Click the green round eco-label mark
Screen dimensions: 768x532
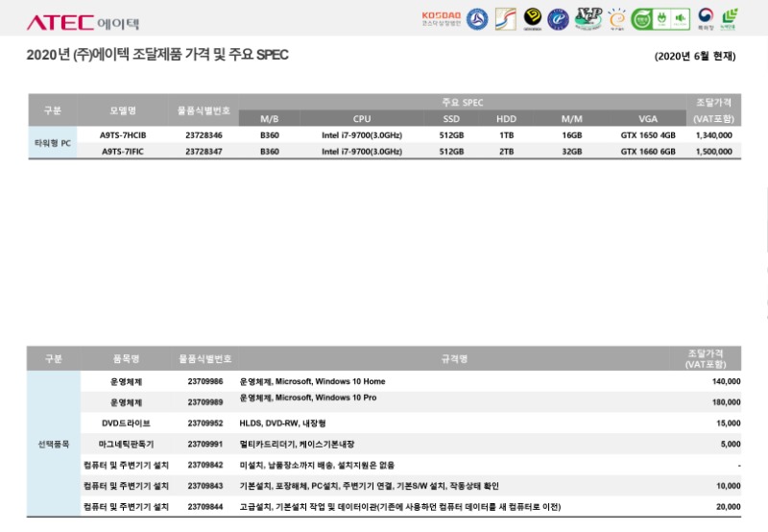pos(641,19)
